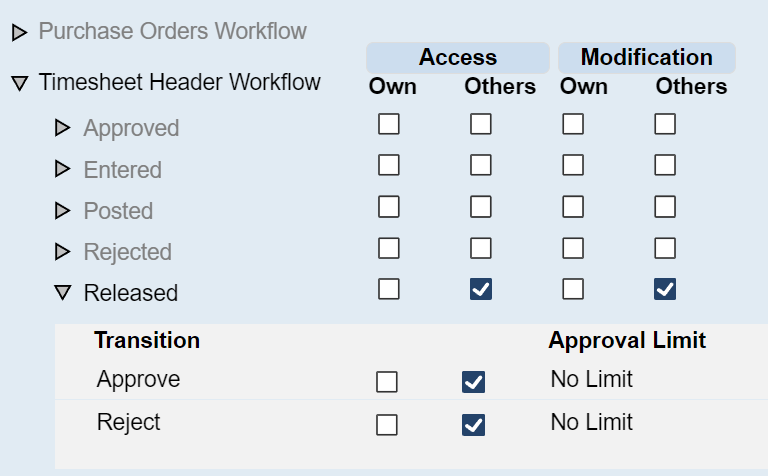This screenshot has width=768, height=476.
Task: Collapse the Timesheet Header Workflow node
Action: [19, 83]
